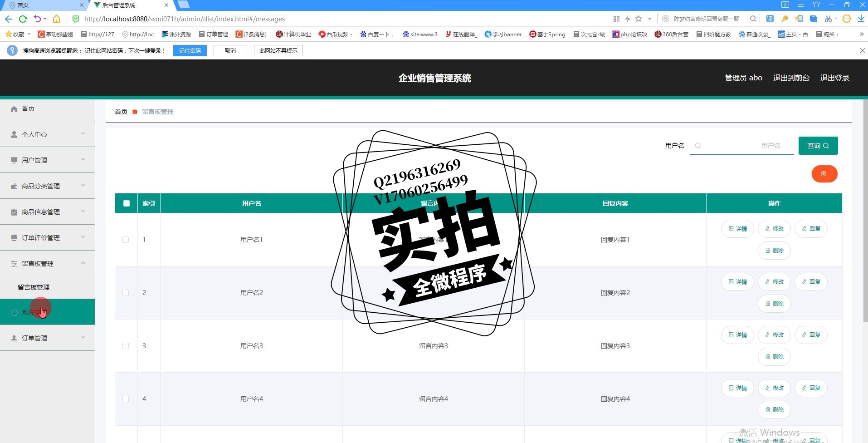Check the checkbox for row 4
Screen dimensions: 868x443
pyautogui.click(x=126, y=399)
